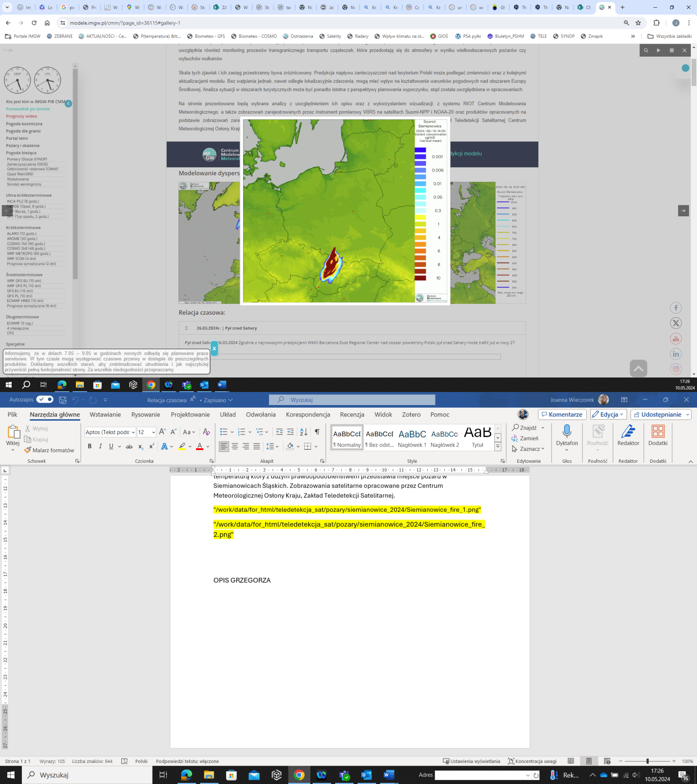The image size is (697, 784).
Task: Open IMGW LinkedIn social icon
Action: click(676, 354)
